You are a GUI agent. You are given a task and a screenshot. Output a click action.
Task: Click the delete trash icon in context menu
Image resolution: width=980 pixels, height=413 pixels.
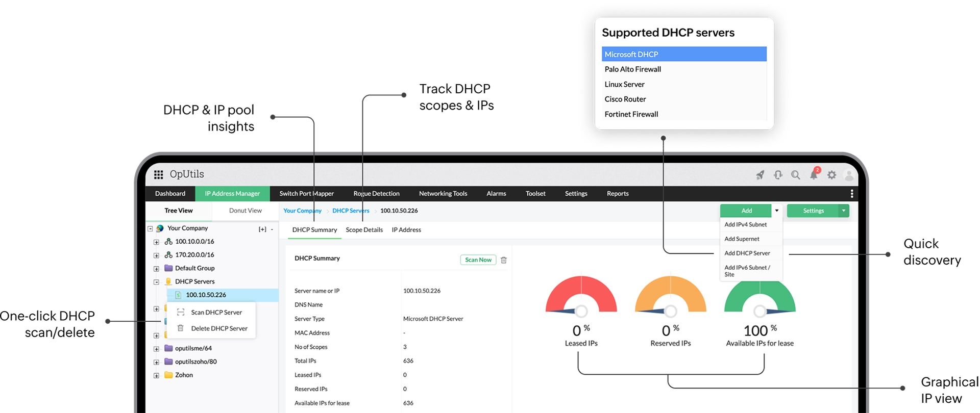point(181,328)
